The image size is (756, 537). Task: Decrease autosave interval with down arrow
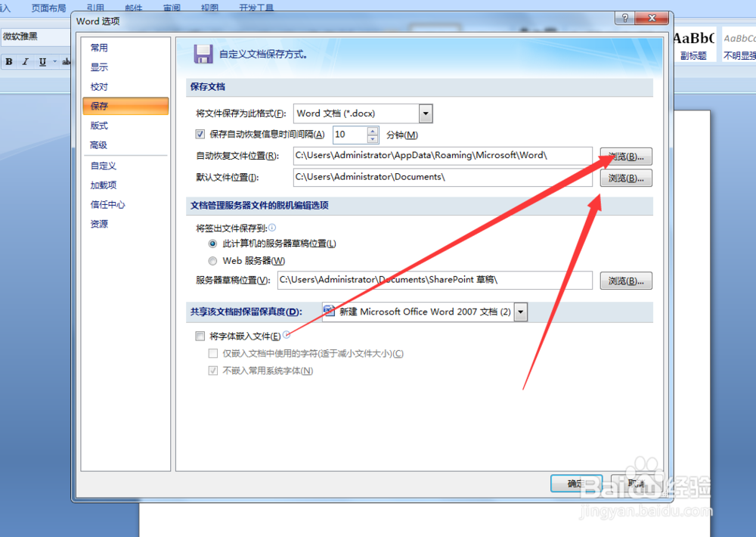pos(373,139)
